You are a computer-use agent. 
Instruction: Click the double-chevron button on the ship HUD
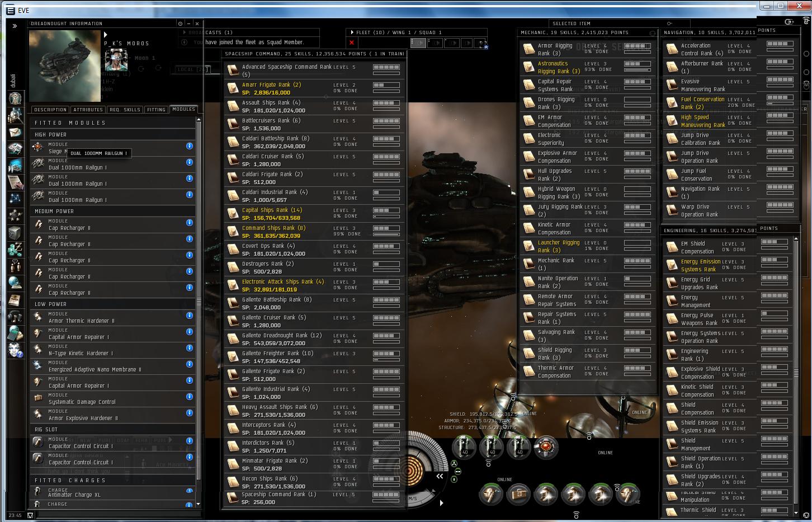440,476
